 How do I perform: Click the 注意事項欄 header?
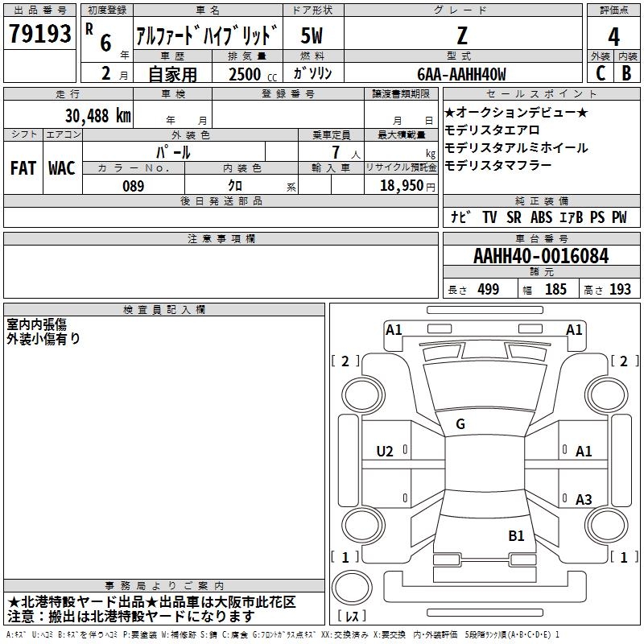[x=221, y=238]
